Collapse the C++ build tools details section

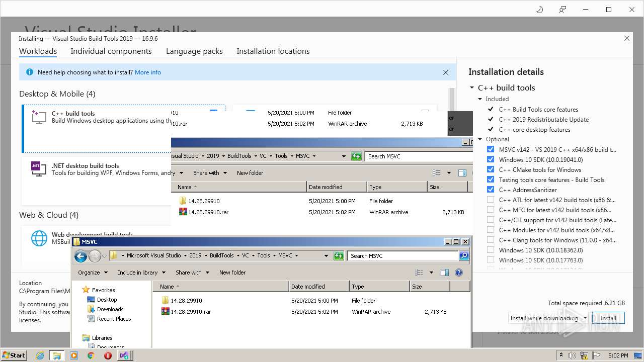472,87
